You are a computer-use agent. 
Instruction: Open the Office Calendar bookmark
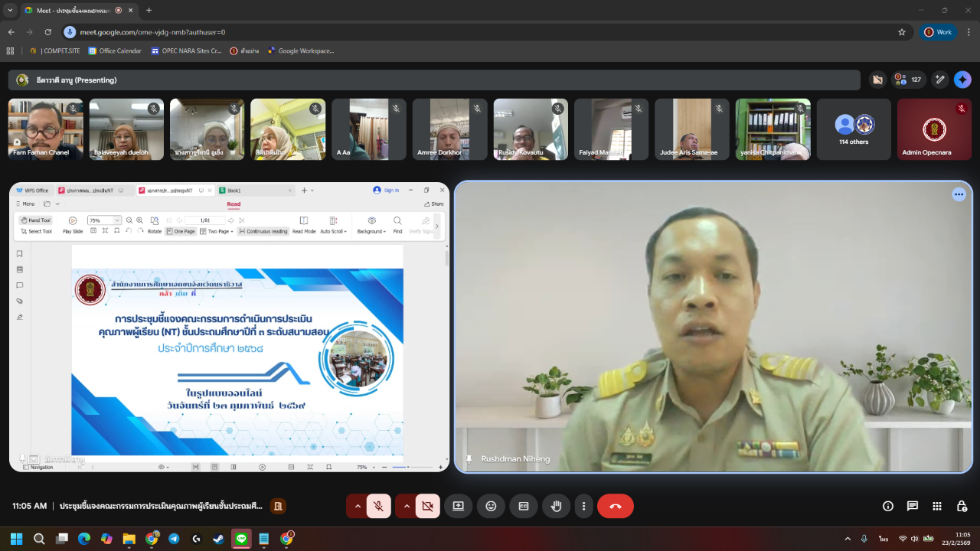(115, 51)
